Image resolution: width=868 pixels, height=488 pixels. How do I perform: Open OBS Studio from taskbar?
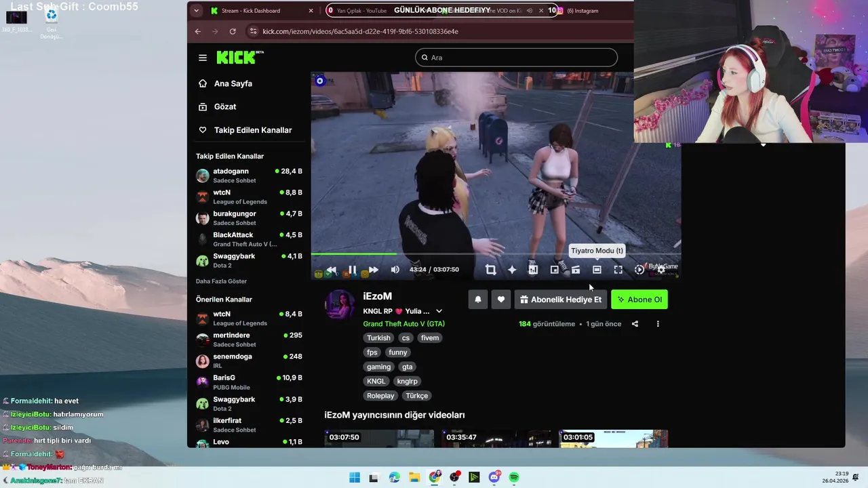click(x=454, y=478)
